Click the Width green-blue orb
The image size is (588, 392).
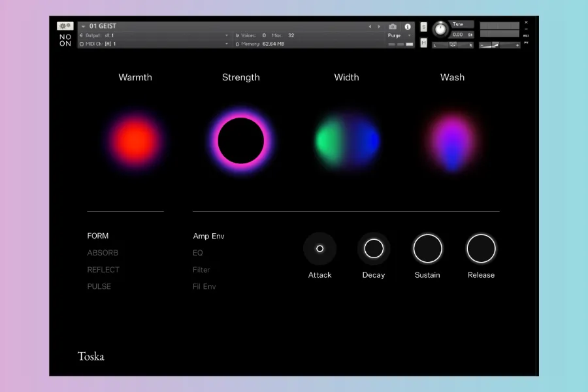(347, 140)
